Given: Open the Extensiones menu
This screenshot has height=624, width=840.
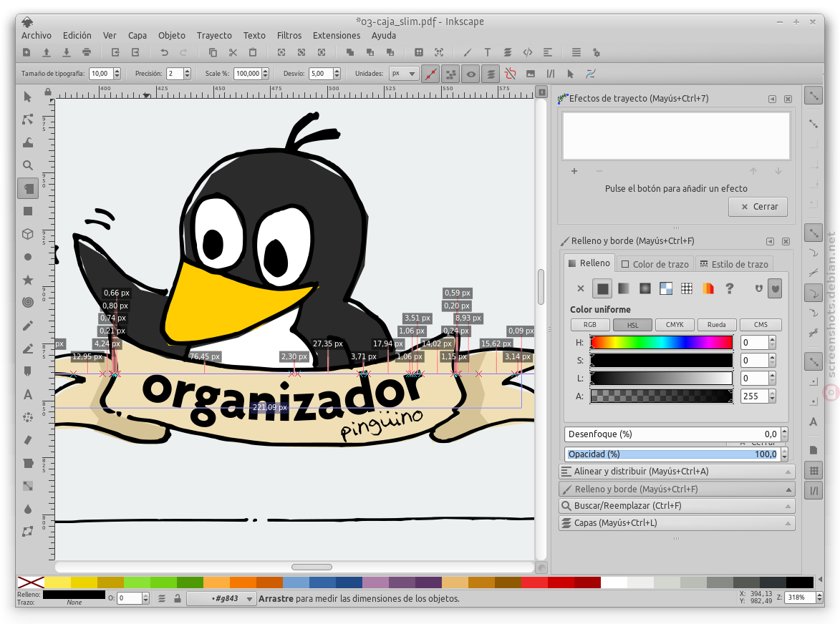Looking at the screenshot, I should (x=337, y=35).
